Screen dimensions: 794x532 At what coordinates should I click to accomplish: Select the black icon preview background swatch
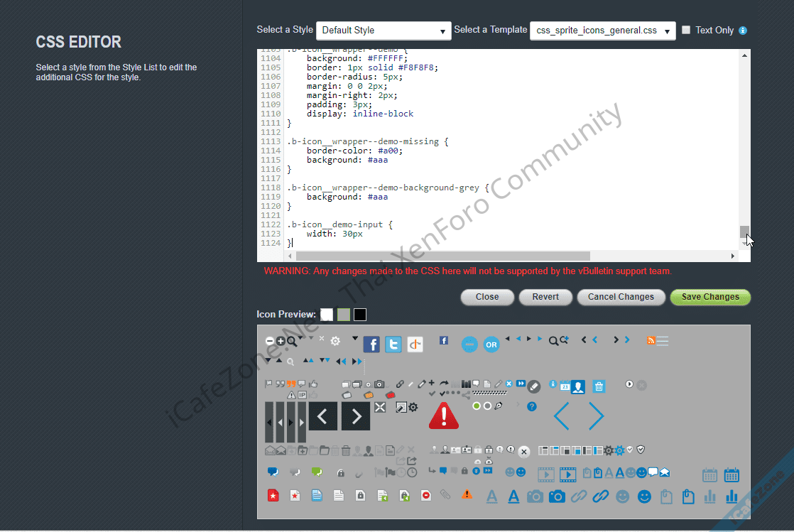[360, 314]
